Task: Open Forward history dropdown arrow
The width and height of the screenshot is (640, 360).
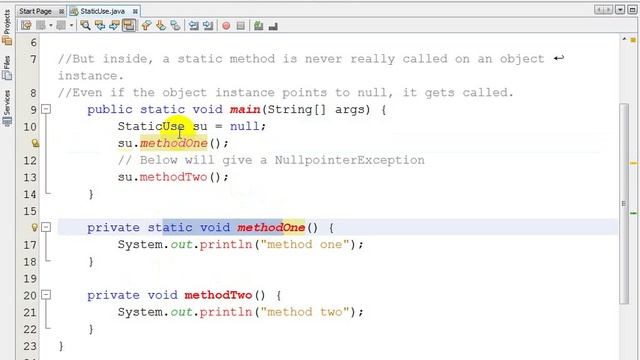Action: click(x=71, y=26)
